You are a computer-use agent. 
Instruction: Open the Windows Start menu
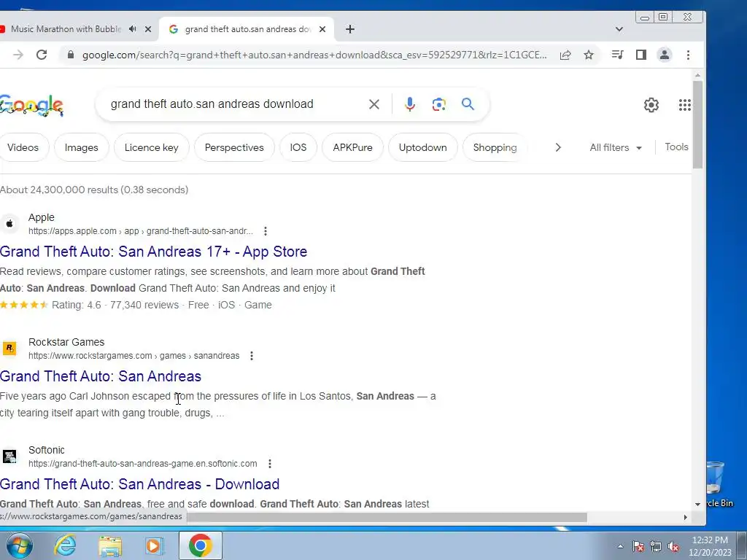pyautogui.click(x=19, y=545)
